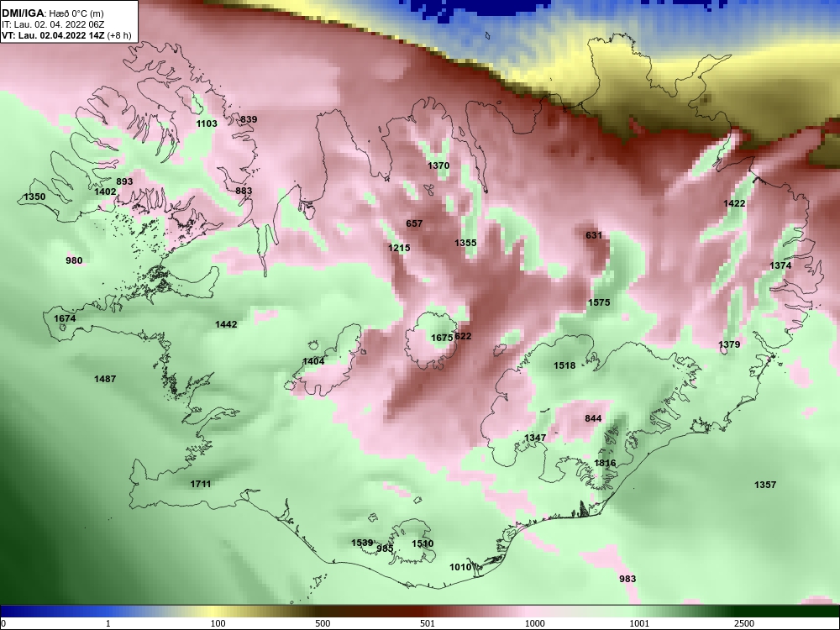Click the 1103 elevation value in the Westfjords
Screen dimensions: 840x630
click(x=207, y=123)
